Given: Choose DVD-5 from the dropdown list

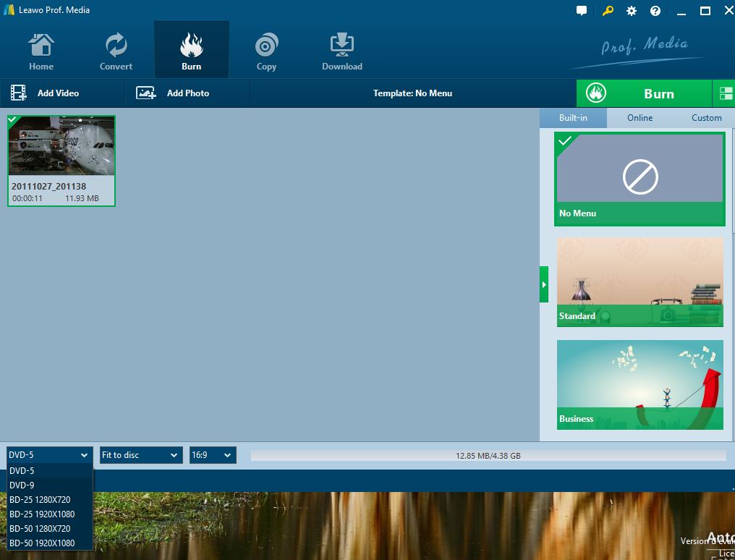Looking at the screenshot, I should point(50,470).
